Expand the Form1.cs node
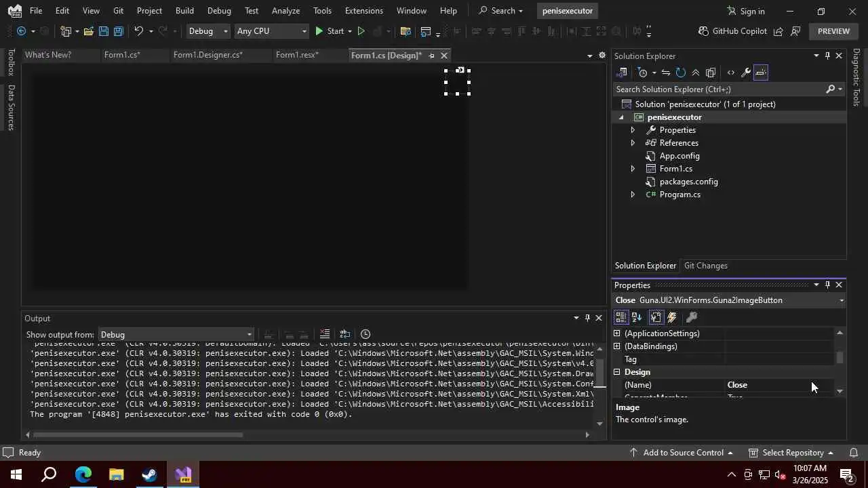Viewport: 868px width, 488px height. click(633, 169)
